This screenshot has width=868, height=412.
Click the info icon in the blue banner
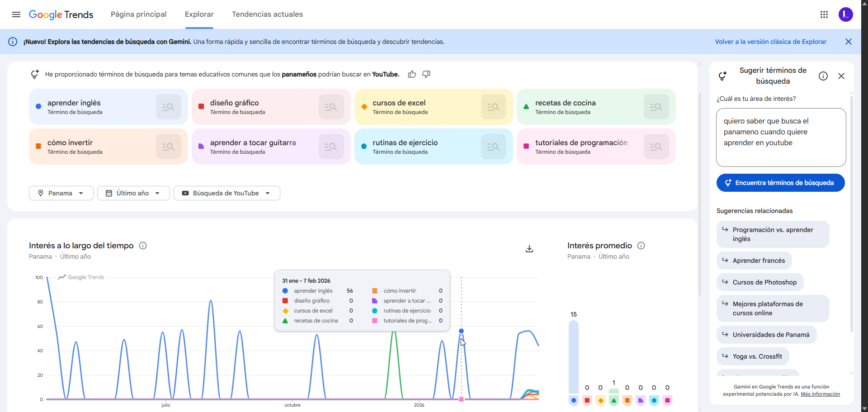[13, 42]
